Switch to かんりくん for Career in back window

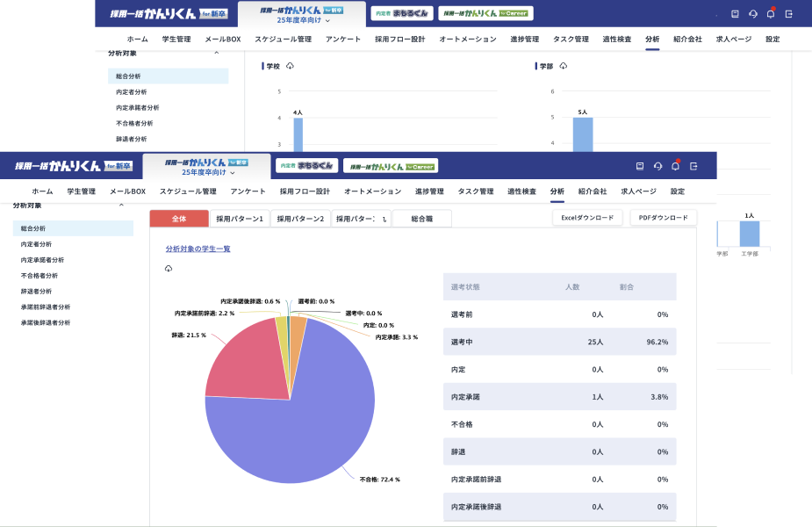tap(485, 13)
